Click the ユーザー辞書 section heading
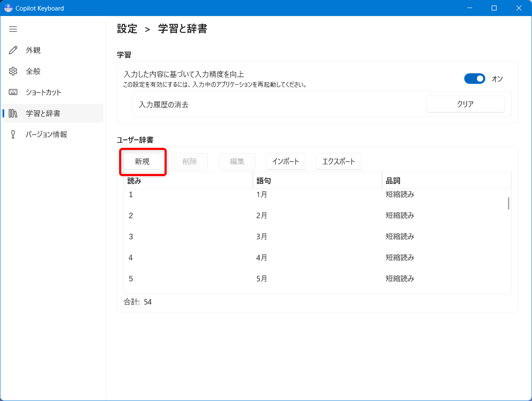 [x=135, y=139]
